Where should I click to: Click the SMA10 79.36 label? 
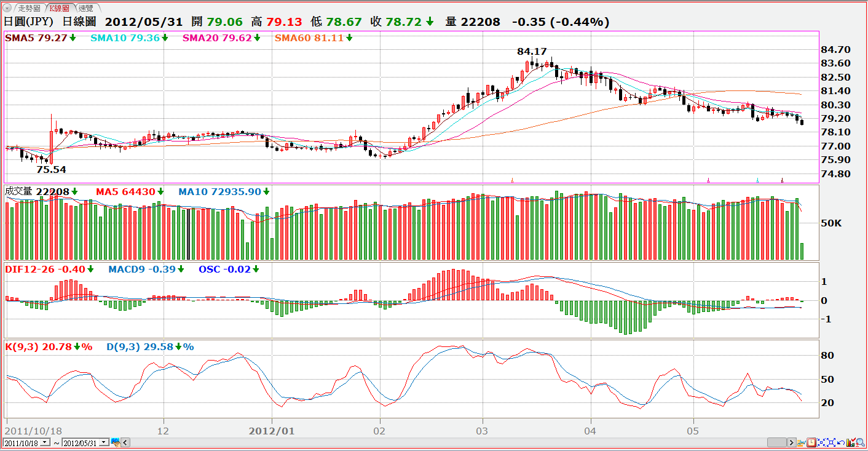(x=125, y=38)
